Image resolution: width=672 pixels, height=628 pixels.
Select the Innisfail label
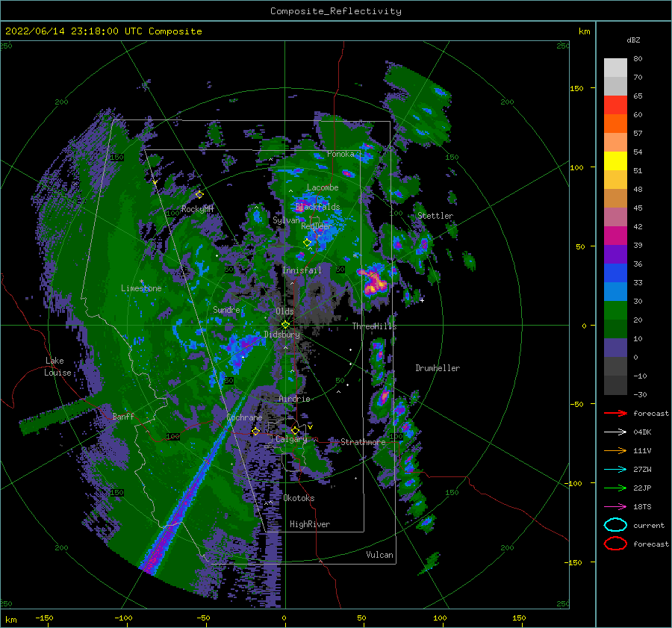302,270
